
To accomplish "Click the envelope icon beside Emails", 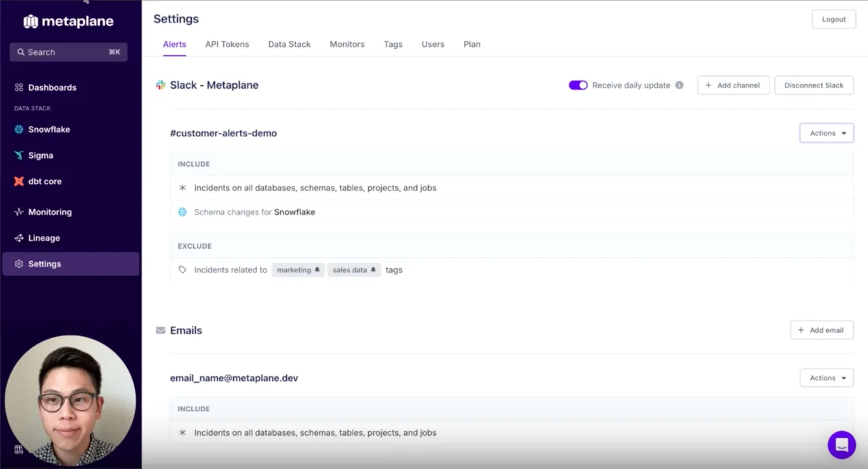I will pyautogui.click(x=161, y=331).
